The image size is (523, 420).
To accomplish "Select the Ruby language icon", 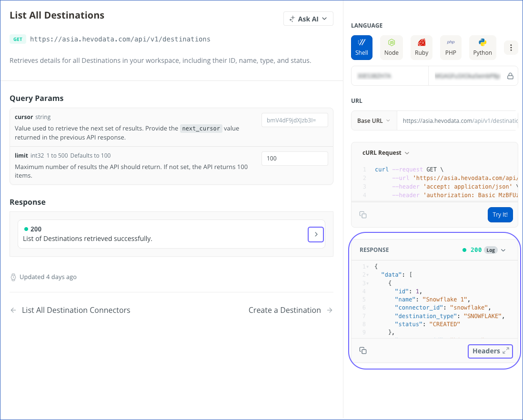I will click(421, 47).
